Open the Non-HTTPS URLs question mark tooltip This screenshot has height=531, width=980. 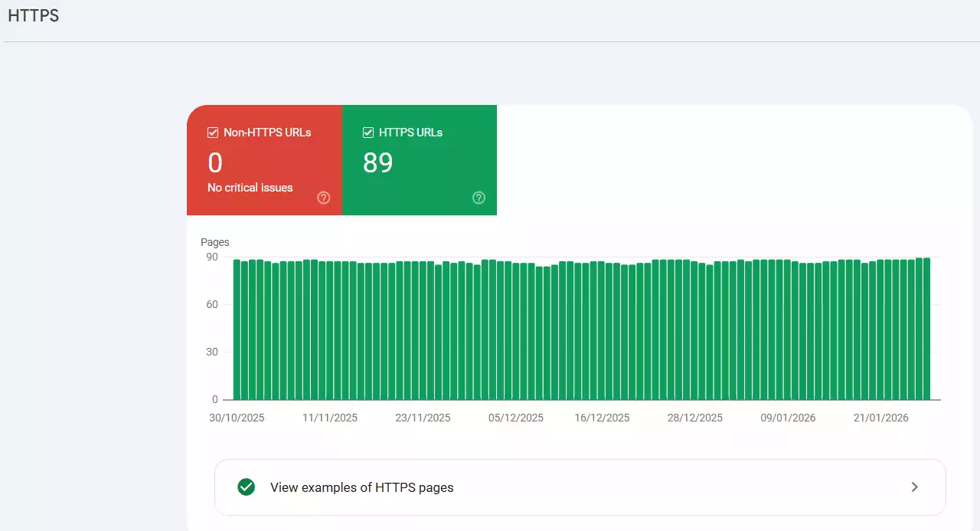(323, 198)
